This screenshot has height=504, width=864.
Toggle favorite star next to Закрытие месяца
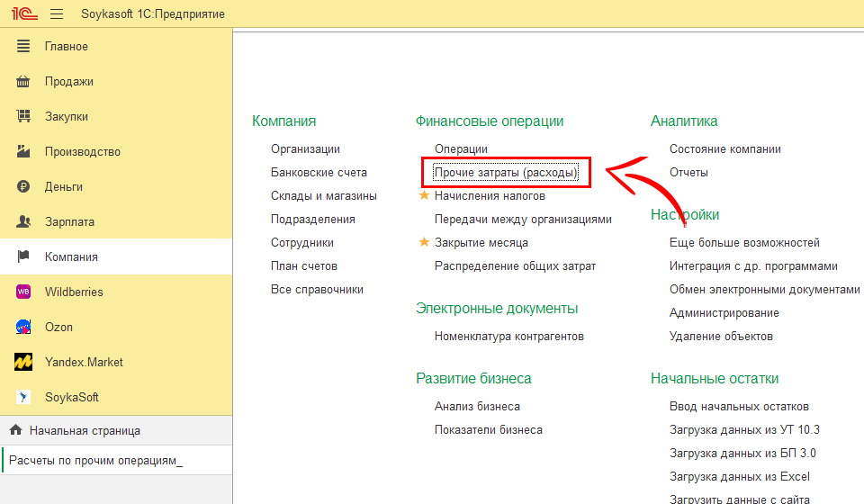point(424,242)
